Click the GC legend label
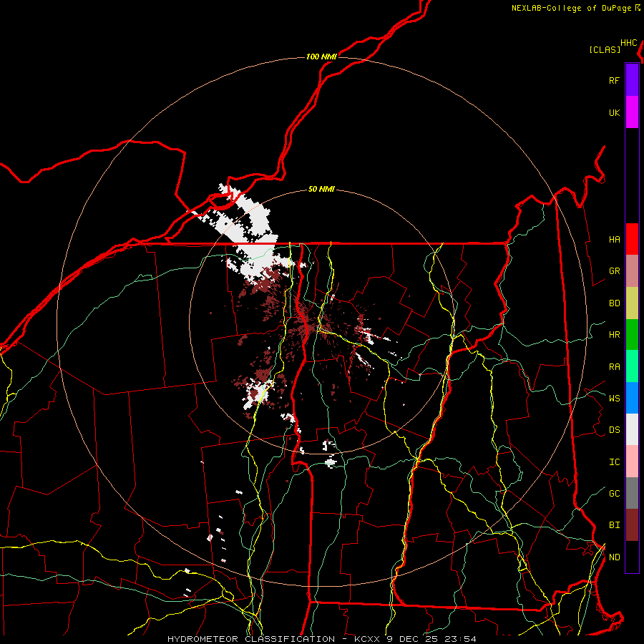Screen dimensions: 644x644 click(614, 494)
